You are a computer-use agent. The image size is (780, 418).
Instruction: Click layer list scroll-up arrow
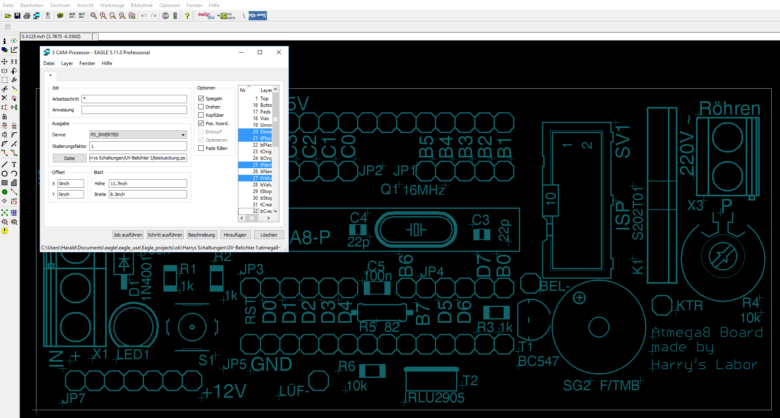(275, 90)
